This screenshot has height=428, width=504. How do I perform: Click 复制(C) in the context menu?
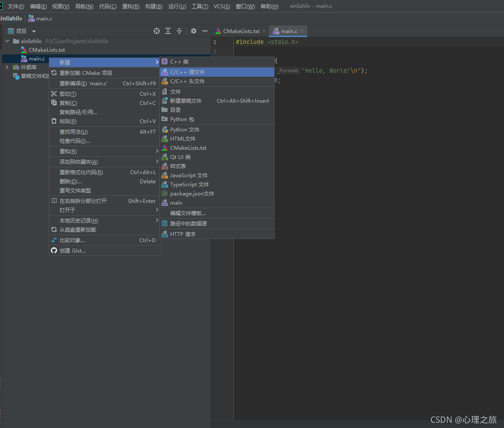104,103
